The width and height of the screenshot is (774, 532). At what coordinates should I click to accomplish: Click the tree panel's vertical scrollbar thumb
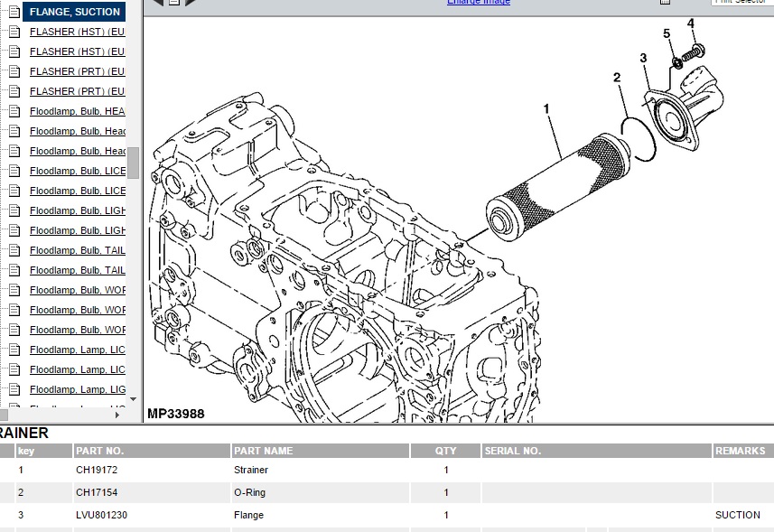[x=134, y=163]
